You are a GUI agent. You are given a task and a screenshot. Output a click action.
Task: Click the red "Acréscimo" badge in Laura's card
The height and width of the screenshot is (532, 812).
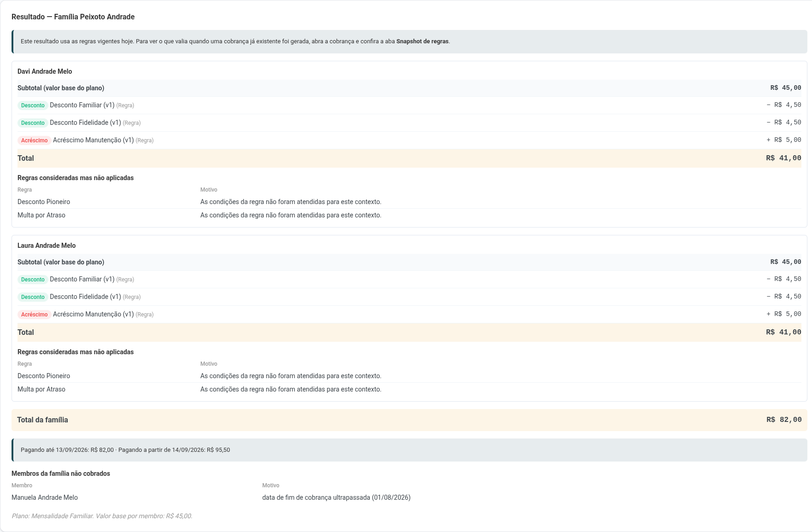point(35,315)
